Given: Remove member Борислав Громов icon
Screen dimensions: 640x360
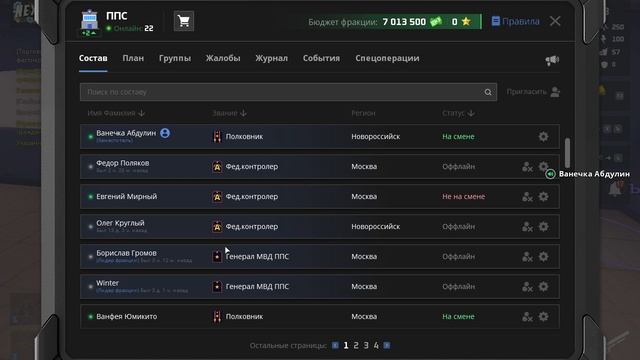Looking at the screenshot, I should (x=527, y=257).
